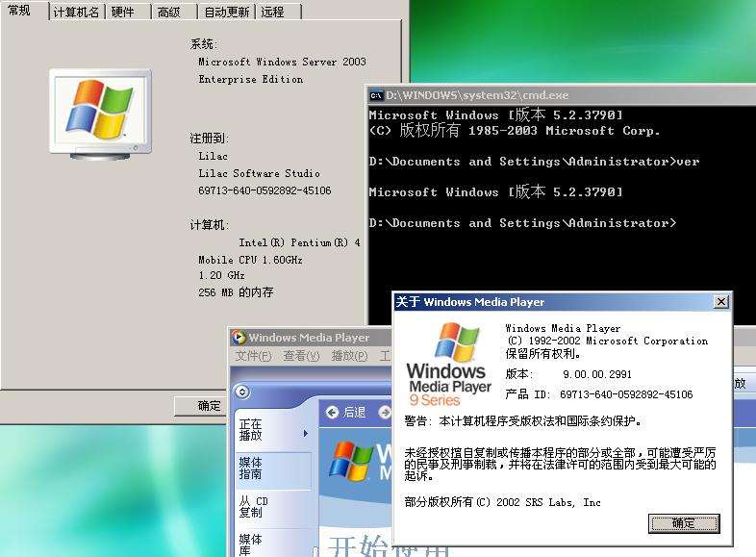Click the Lilac Software Studio text
The height and width of the screenshot is (557, 756).
tap(259, 173)
